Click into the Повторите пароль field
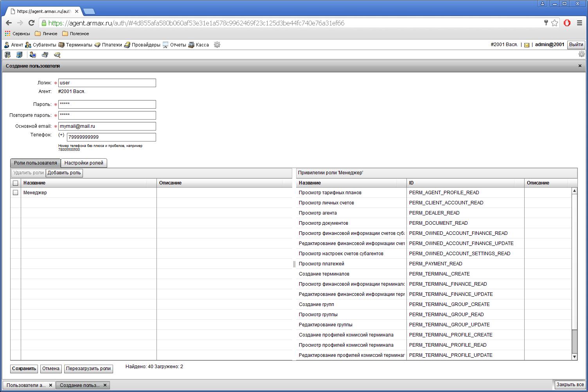The image size is (588, 392). 107,115
